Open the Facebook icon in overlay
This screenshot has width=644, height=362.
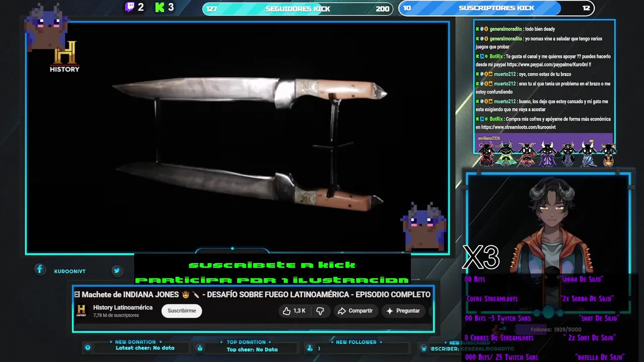point(40,269)
